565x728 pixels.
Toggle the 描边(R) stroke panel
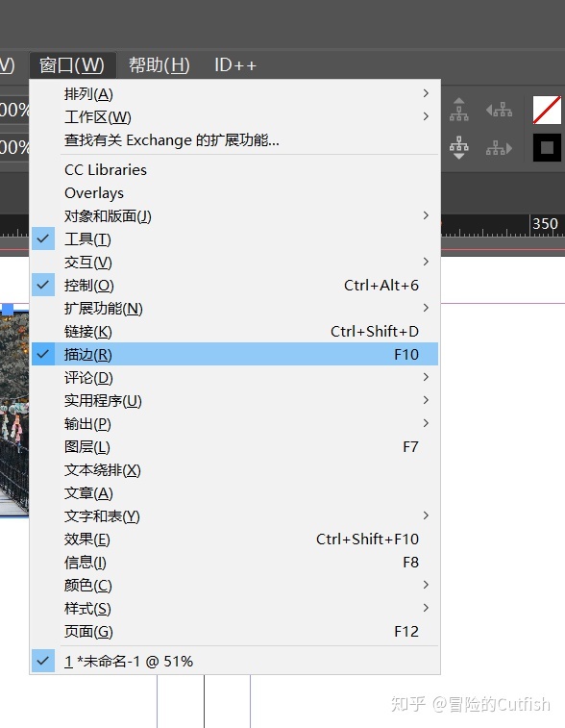[x=234, y=354]
